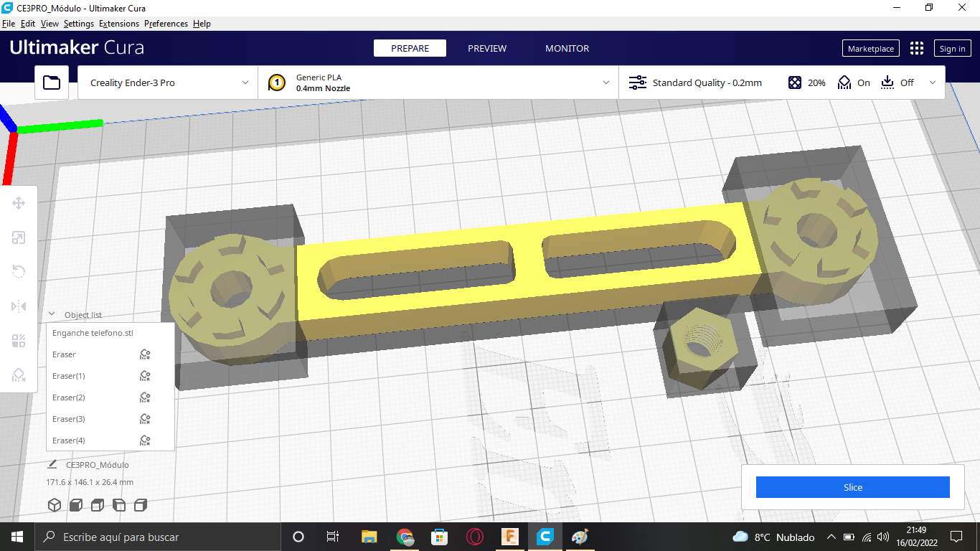980x551 pixels.
Task: Switch to front view cube icon
Action: tap(76, 505)
